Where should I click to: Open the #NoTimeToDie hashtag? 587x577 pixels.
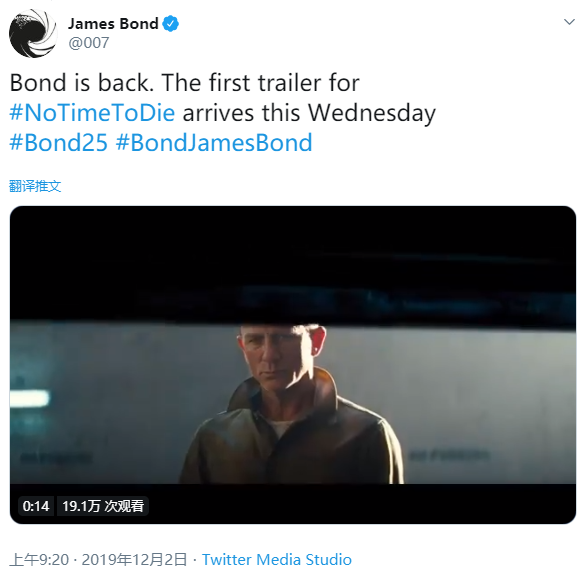[92, 113]
